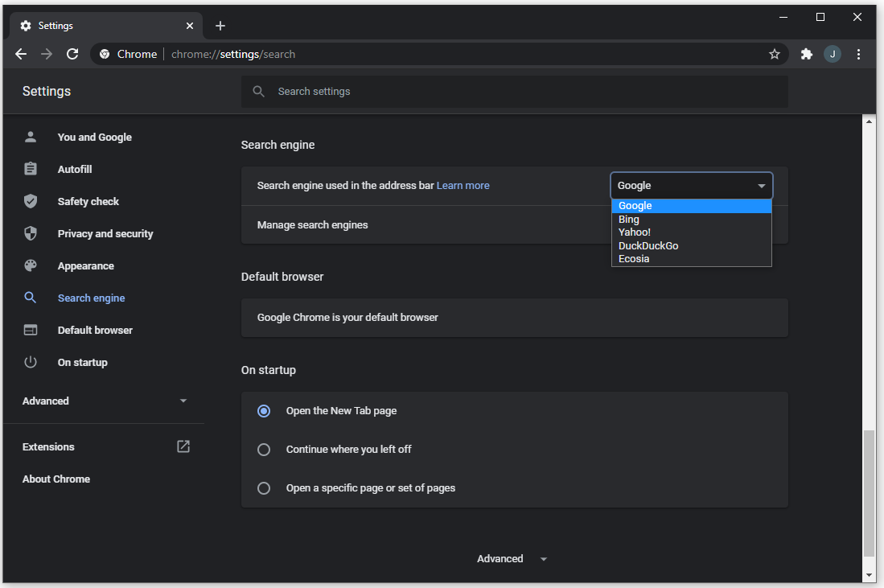This screenshot has height=588, width=884.
Task: Pick Bing in the dropdown list
Action: [629, 219]
